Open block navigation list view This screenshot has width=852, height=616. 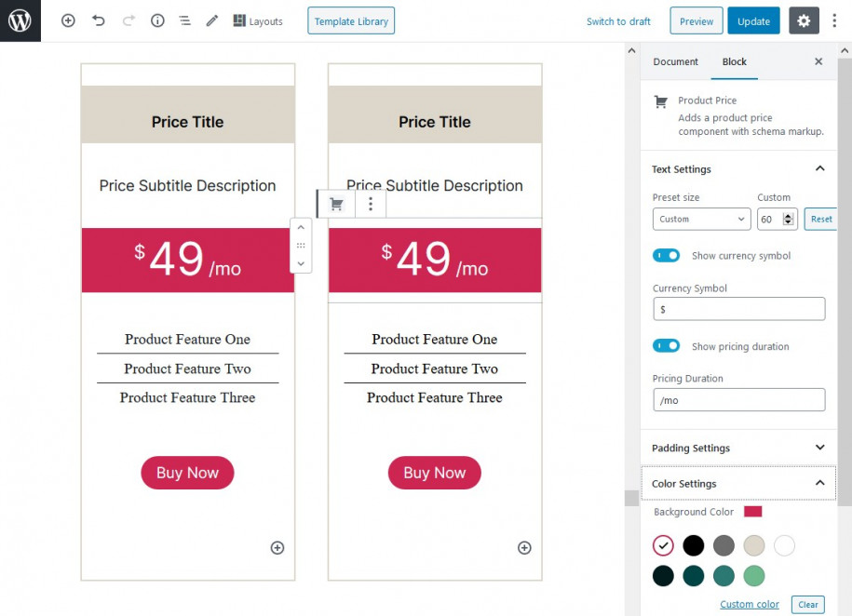(x=184, y=20)
